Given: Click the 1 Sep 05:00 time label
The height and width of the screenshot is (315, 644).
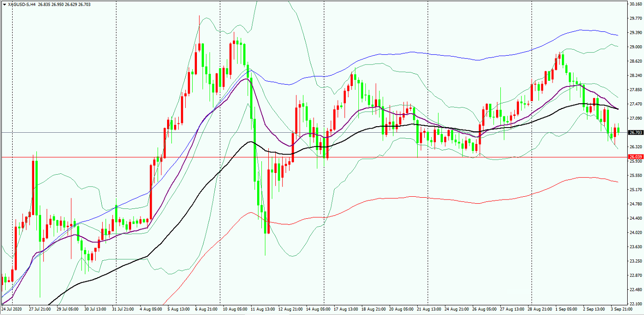Looking at the screenshot, I should pyautogui.click(x=567, y=309).
